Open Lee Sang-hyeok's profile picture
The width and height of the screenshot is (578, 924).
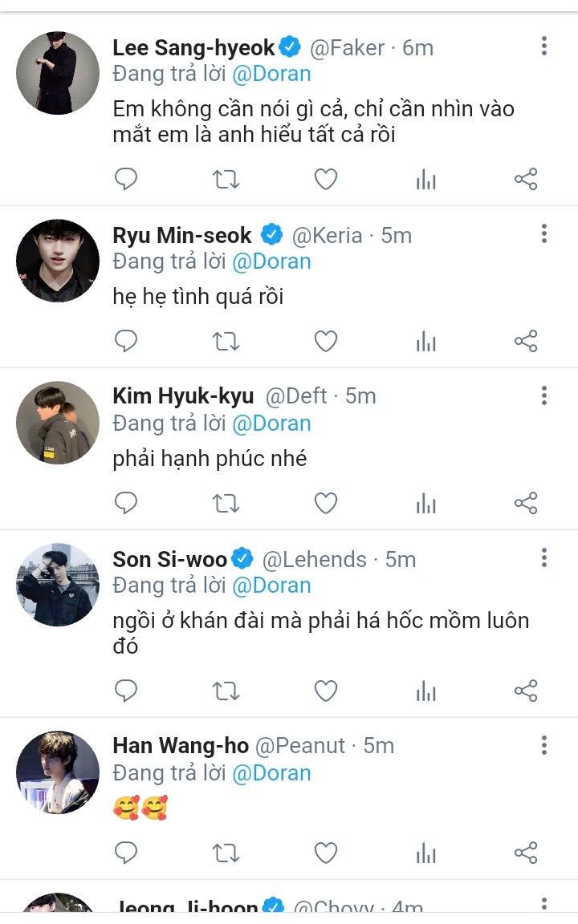click(x=58, y=73)
